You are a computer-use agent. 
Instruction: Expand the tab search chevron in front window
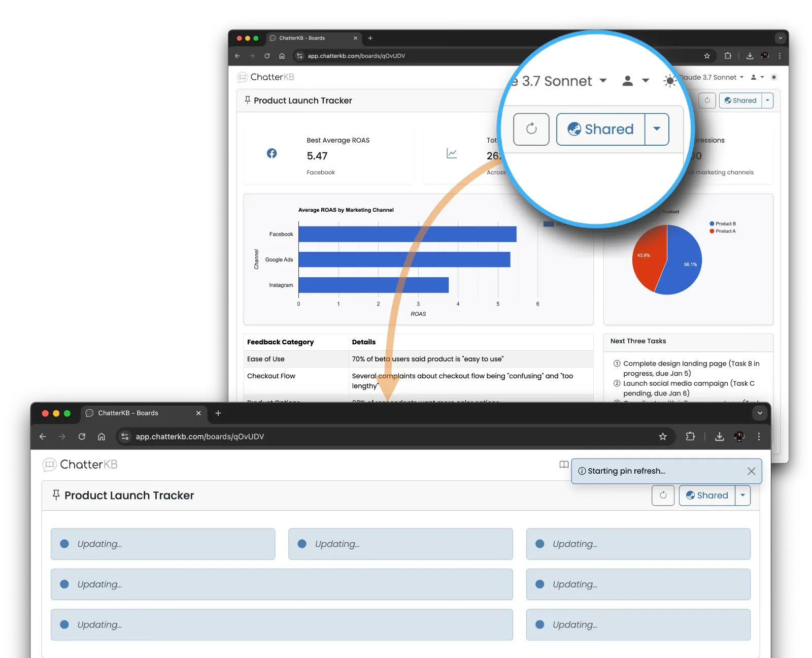[x=760, y=413]
